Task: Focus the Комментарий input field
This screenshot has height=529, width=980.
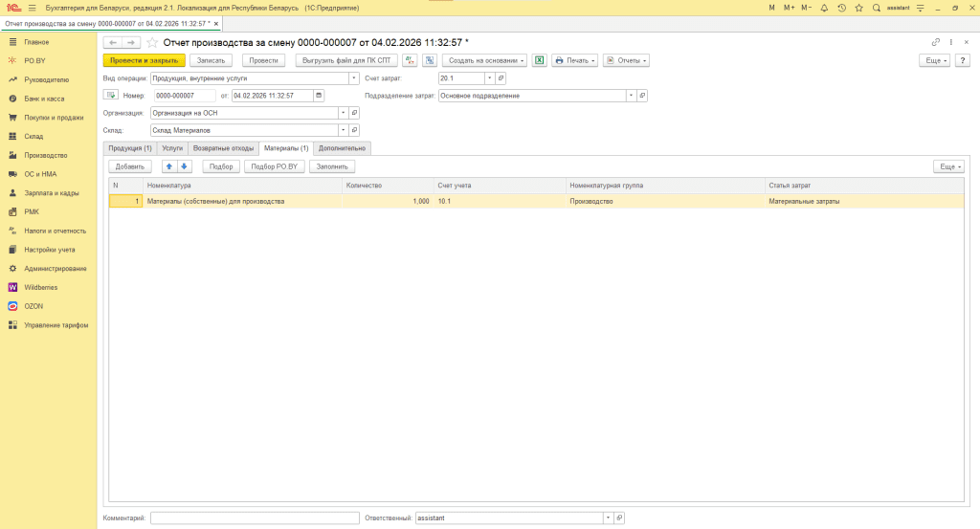Action: [x=255, y=518]
